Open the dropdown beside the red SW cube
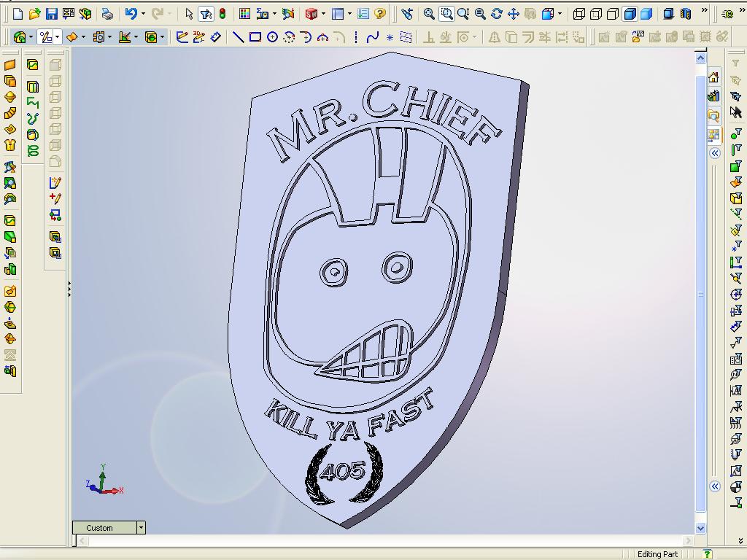747x560 pixels. (323, 14)
